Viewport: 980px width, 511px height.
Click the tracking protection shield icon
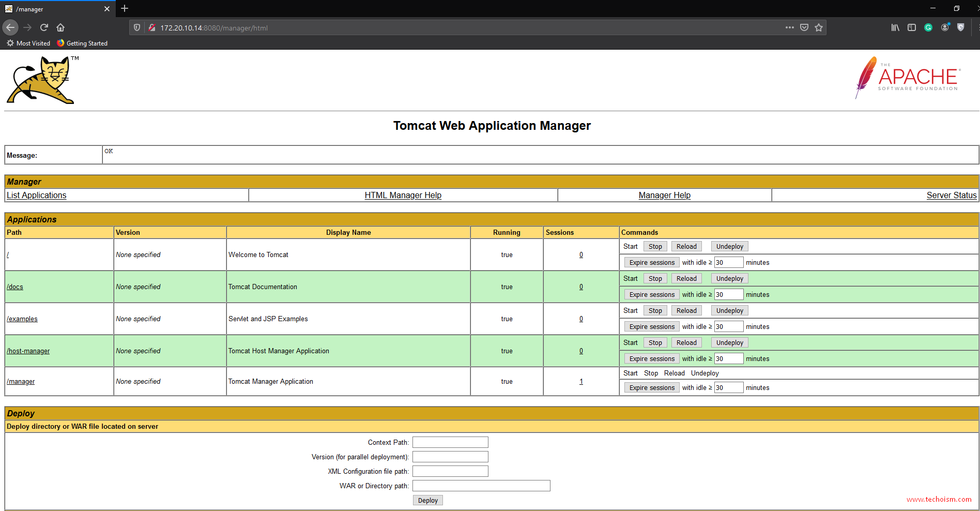pyautogui.click(x=137, y=28)
